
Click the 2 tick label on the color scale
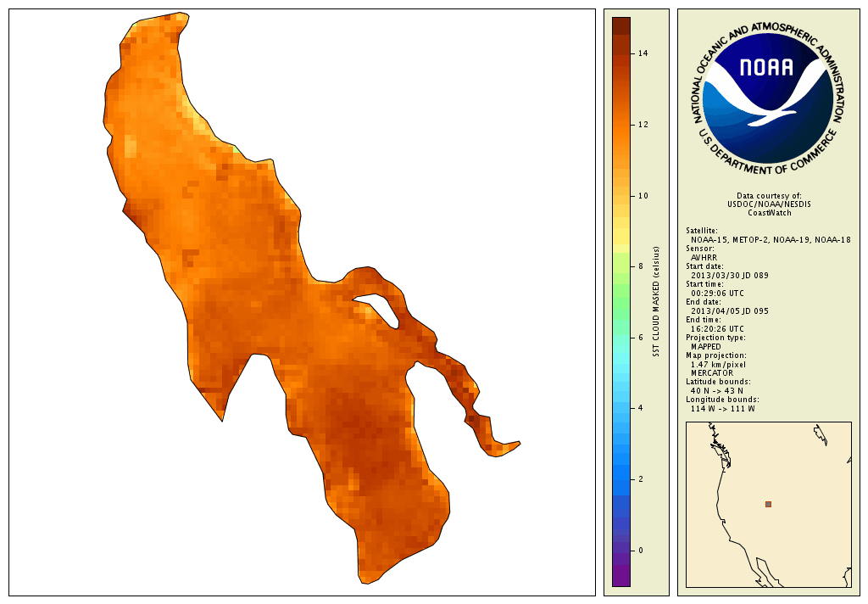(641, 478)
